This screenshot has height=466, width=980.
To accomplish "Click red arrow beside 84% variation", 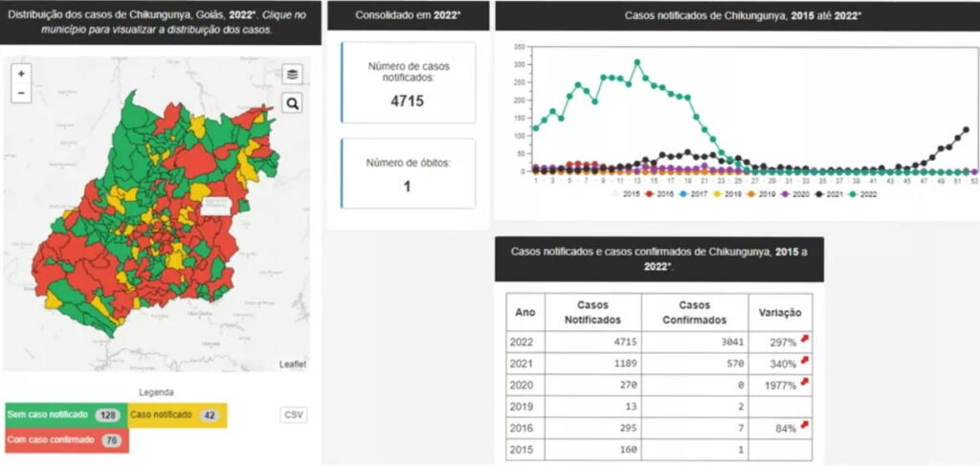I will [804, 425].
